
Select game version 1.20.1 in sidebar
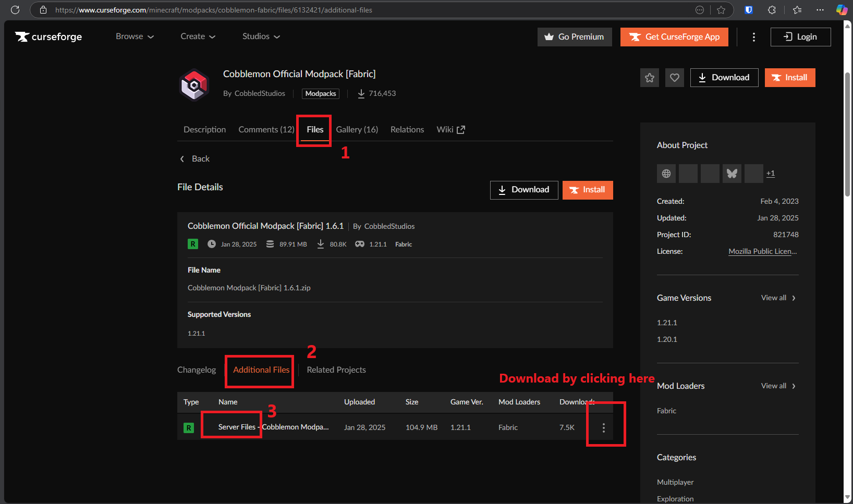click(x=667, y=340)
